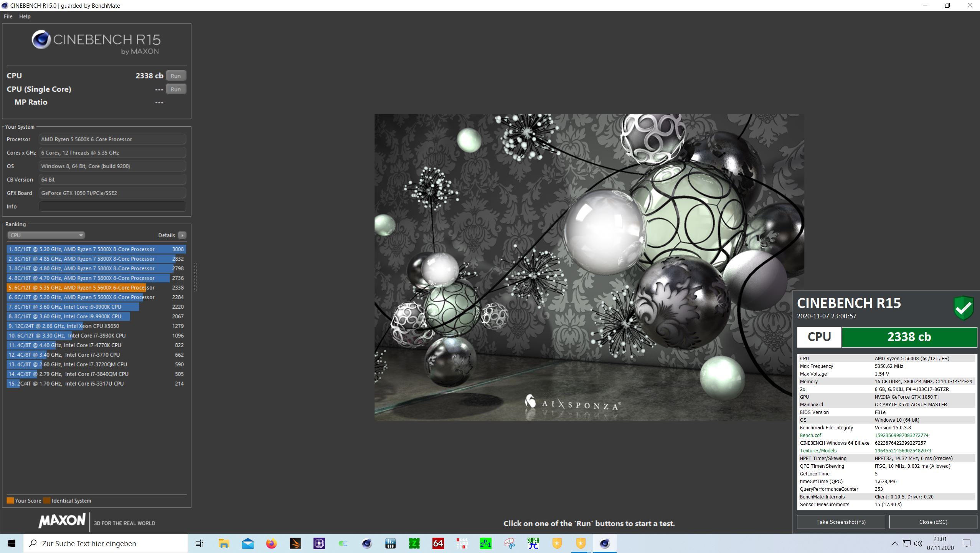Viewport: 980px width, 553px height.
Task: Open the notification center icon
Action: pos(967,543)
